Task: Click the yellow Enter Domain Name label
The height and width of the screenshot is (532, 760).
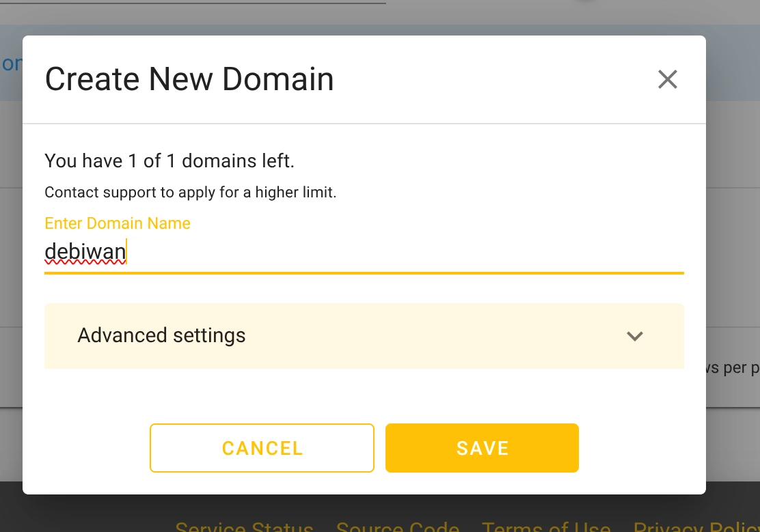Action: (x=118, y=223)
